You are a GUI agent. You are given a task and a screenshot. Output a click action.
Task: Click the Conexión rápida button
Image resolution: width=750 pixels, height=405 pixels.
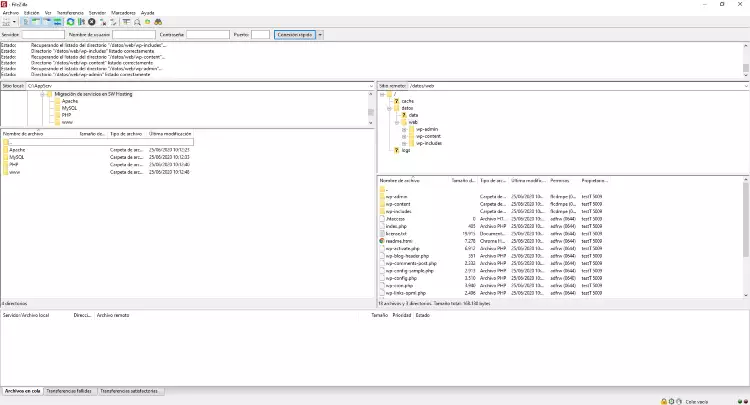[294, 34]
